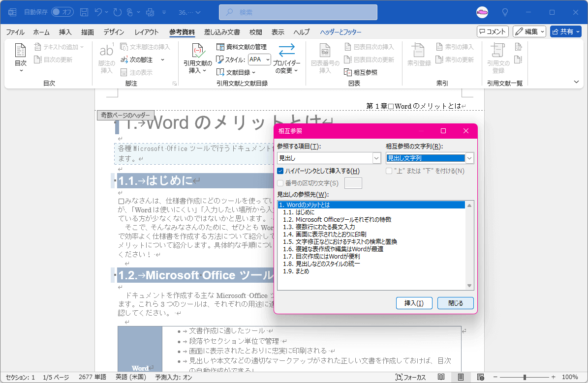Viewport: 588px width, 383px height.
Task: Select 1. Wordのメリットとは heading
Action: [371, 205]
